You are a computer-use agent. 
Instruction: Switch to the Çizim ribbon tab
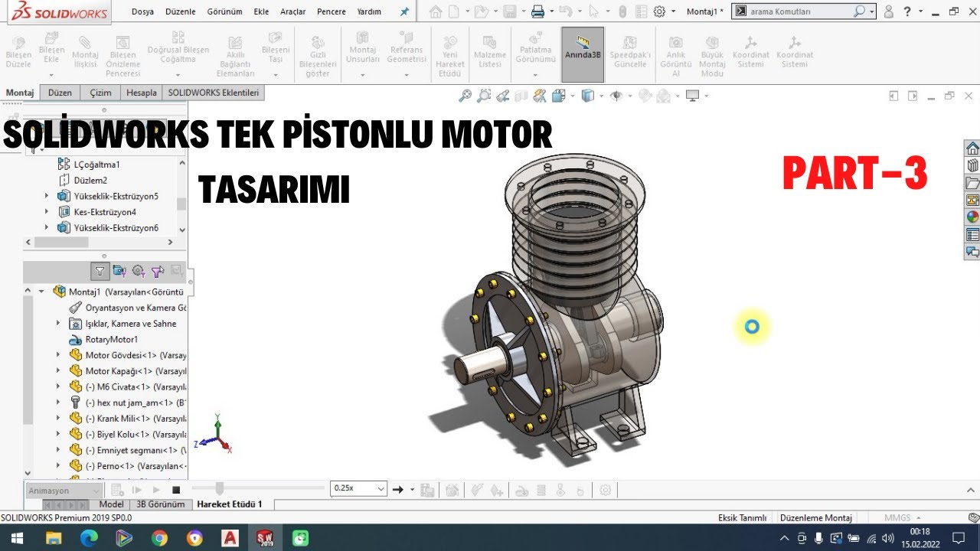point(100,93)
